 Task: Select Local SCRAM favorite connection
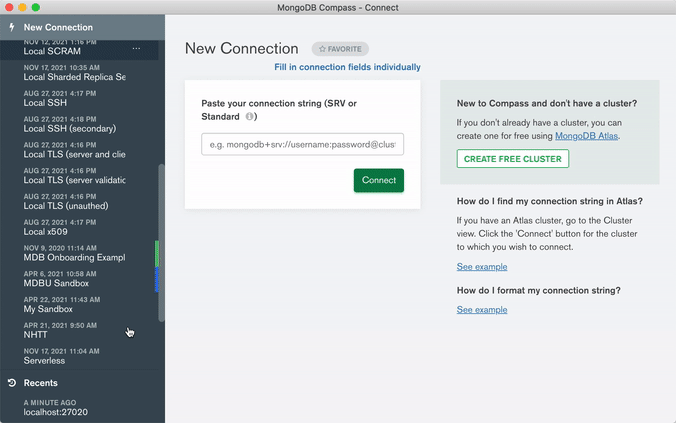[x=79, y=50]
